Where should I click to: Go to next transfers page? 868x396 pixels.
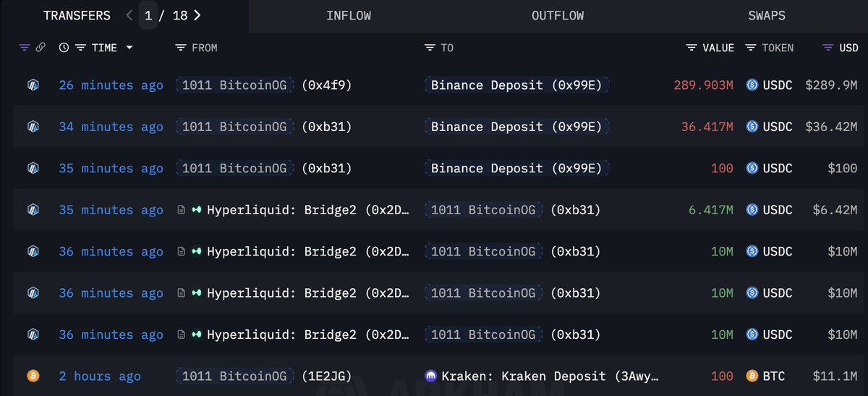click(x=197, y=15)
